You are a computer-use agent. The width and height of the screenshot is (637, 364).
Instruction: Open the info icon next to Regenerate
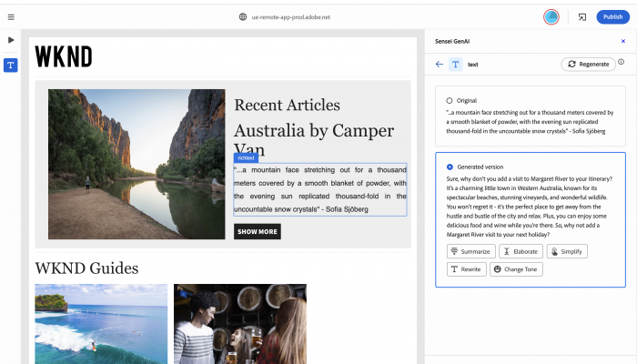click(622, 62)
